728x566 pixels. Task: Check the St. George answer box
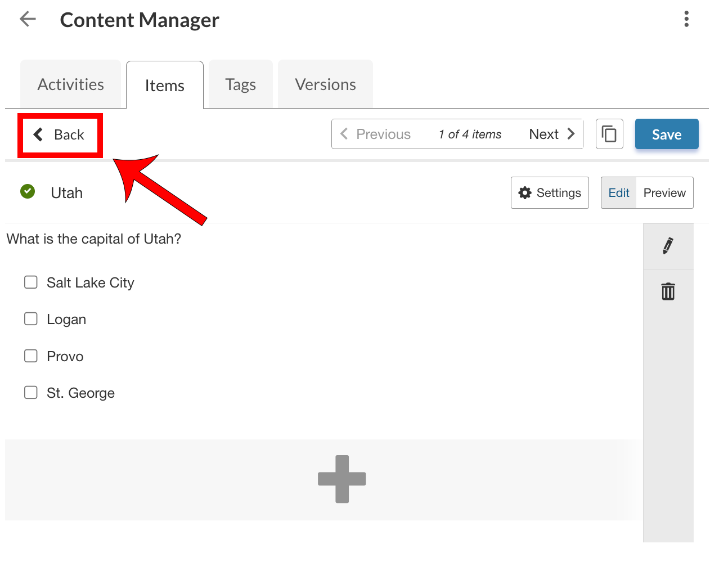coord(31,392)
